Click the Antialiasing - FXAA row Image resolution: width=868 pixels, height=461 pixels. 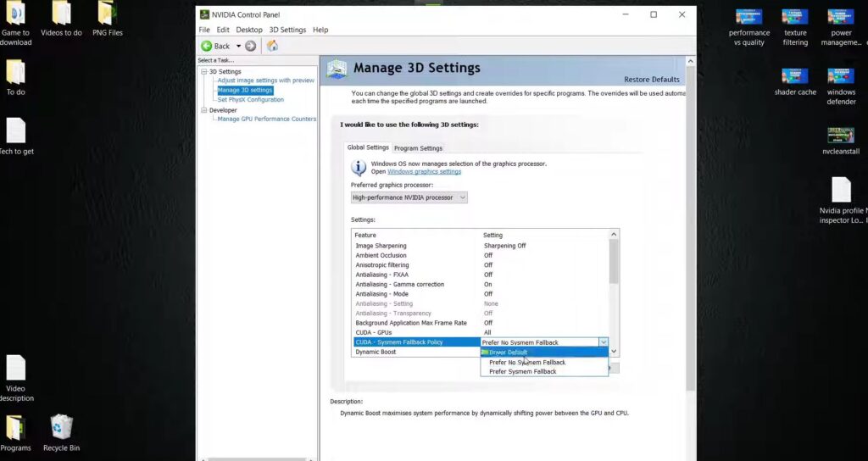tap(481, 275)
